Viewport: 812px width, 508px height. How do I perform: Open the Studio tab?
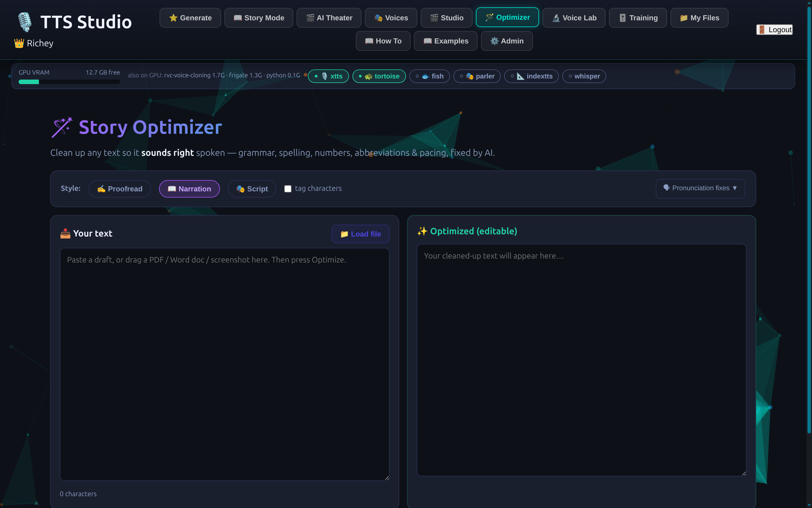[x=447, y=18]
